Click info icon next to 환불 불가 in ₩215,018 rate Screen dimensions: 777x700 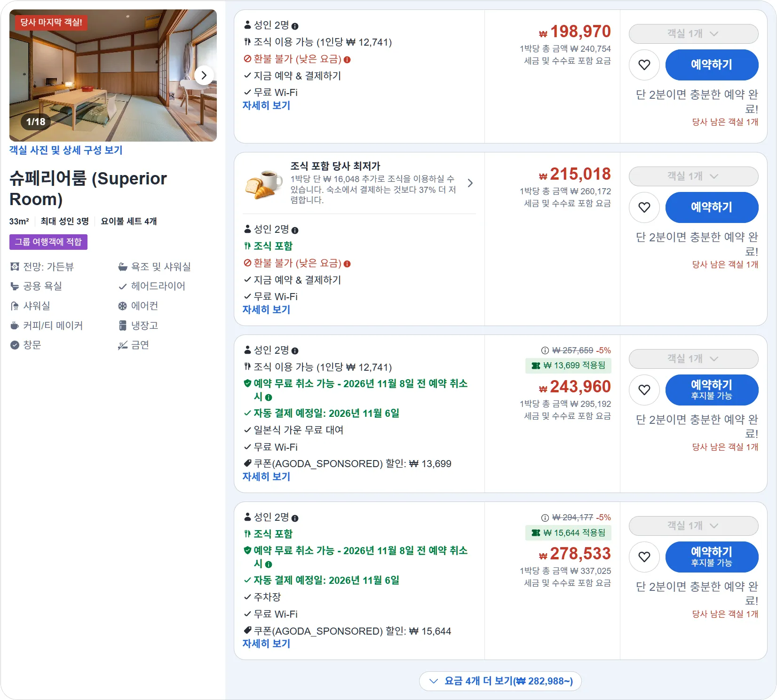(x=347, y=264)
